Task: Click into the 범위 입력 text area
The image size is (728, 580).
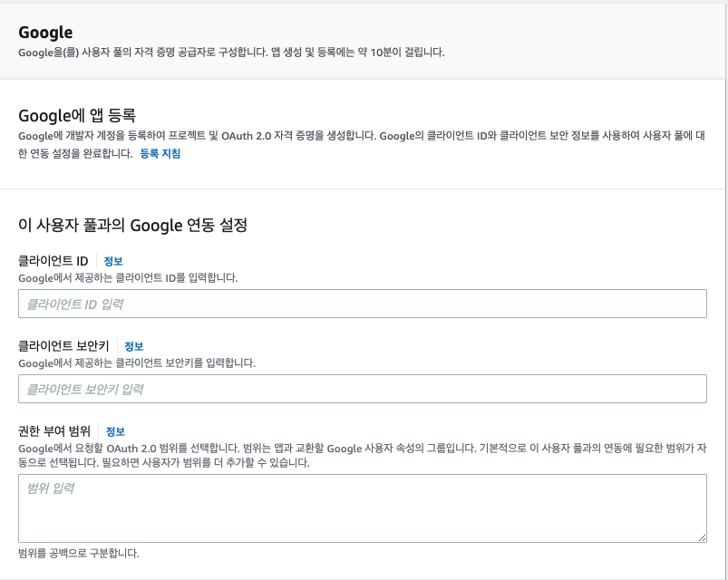Action: tap(363, 508)
